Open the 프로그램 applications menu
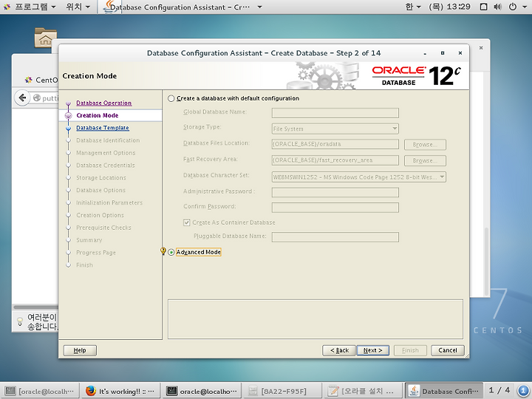This screenshot has height=399, width=532. click(x=35, y=7)
